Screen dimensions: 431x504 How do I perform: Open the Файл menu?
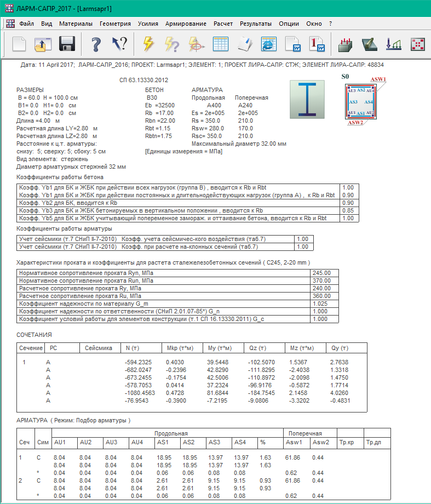click(26, 24)
